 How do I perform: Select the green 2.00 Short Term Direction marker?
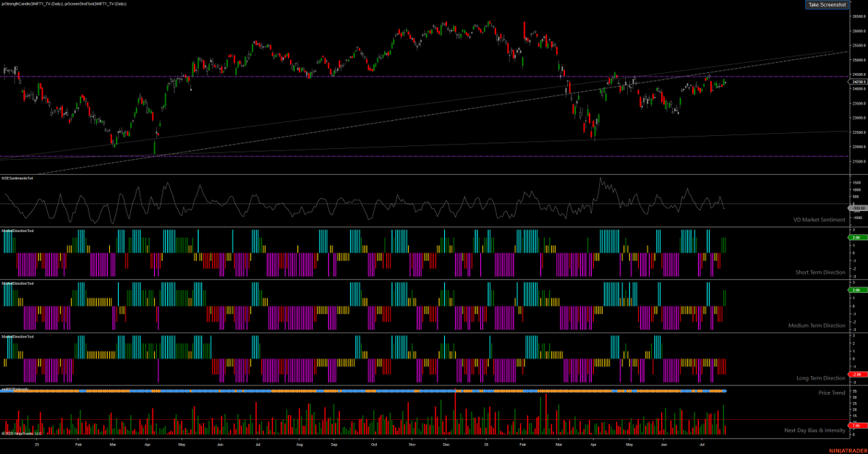pyautogui.click(x=858, y=237)
